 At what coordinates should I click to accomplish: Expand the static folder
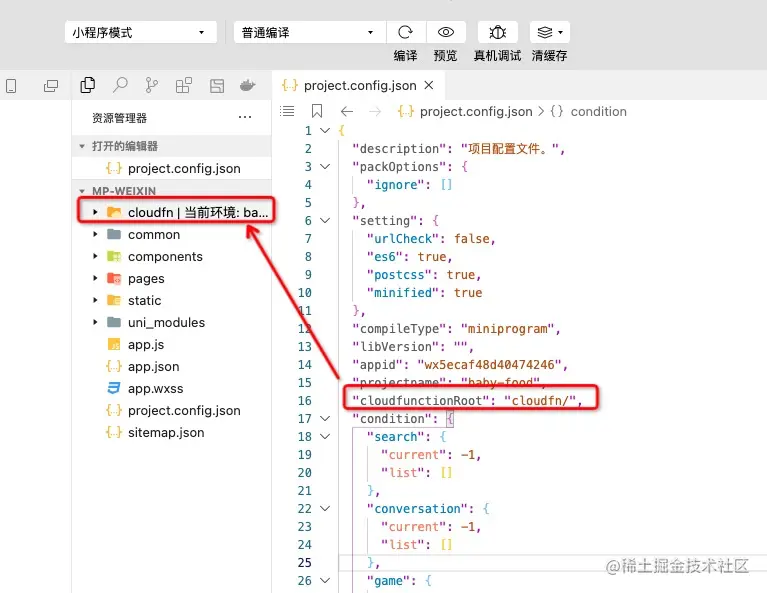pos(95,300)
